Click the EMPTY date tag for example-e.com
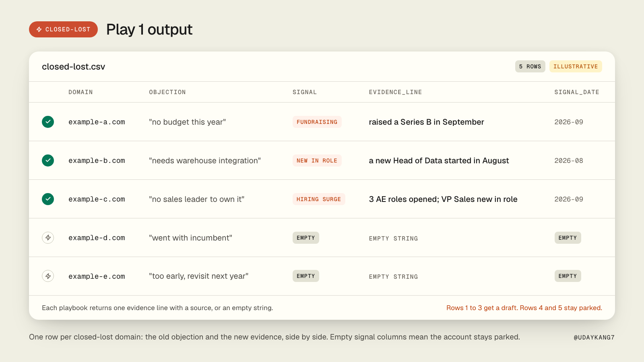Viewport: 644px width, 362px height. (568, 276)
